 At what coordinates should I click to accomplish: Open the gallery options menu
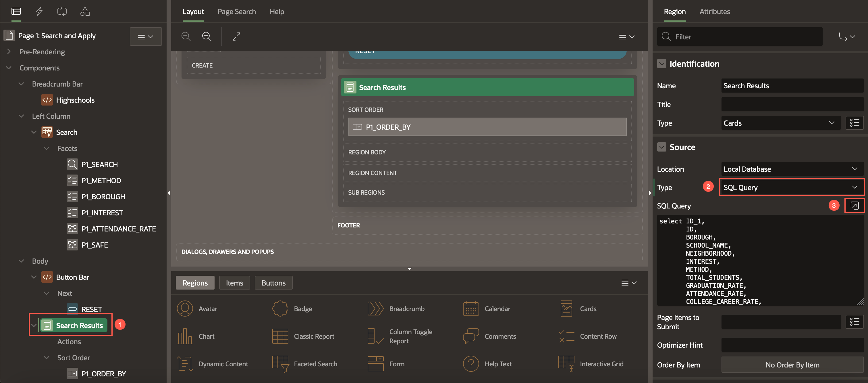tap(629, 282)
